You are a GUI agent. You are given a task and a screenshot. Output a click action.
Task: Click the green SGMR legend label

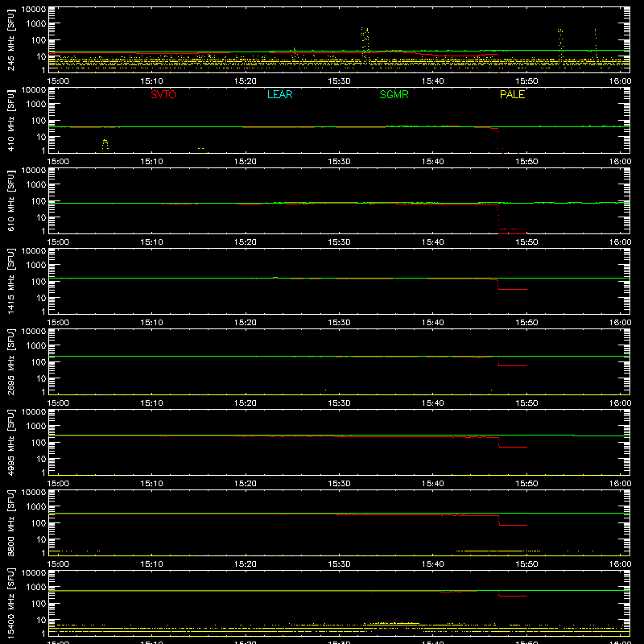point(394,94)
